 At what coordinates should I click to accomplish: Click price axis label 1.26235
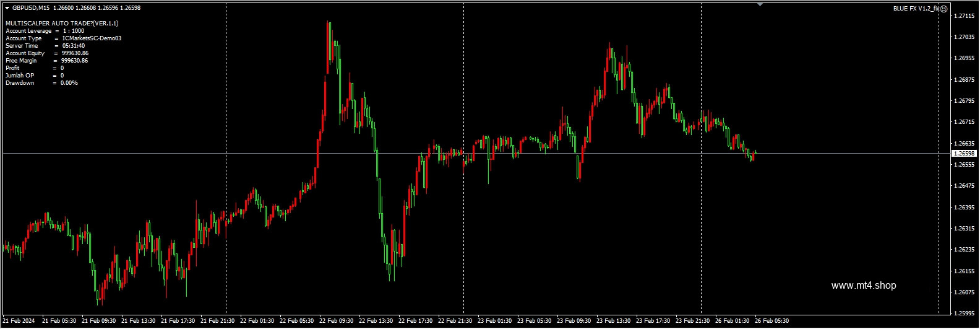[x=966, y=250]
